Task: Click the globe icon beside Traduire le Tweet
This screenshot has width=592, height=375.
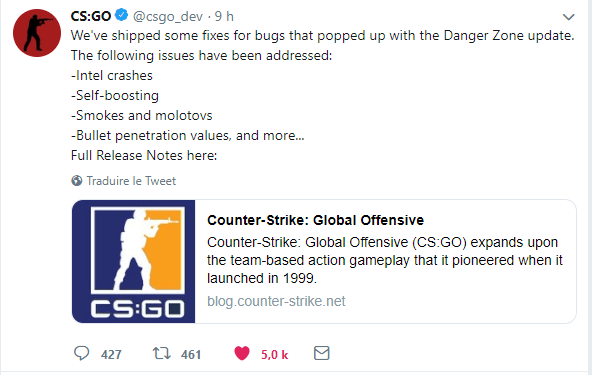Action: click(x=77, y=181)
